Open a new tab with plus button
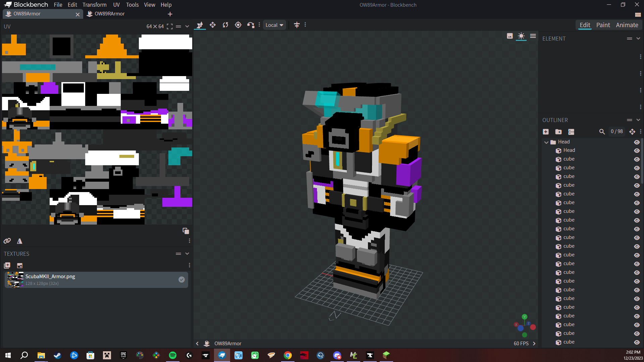Image resolution: width=644 pixels, height=362 pixels. [x=170, y=14]
